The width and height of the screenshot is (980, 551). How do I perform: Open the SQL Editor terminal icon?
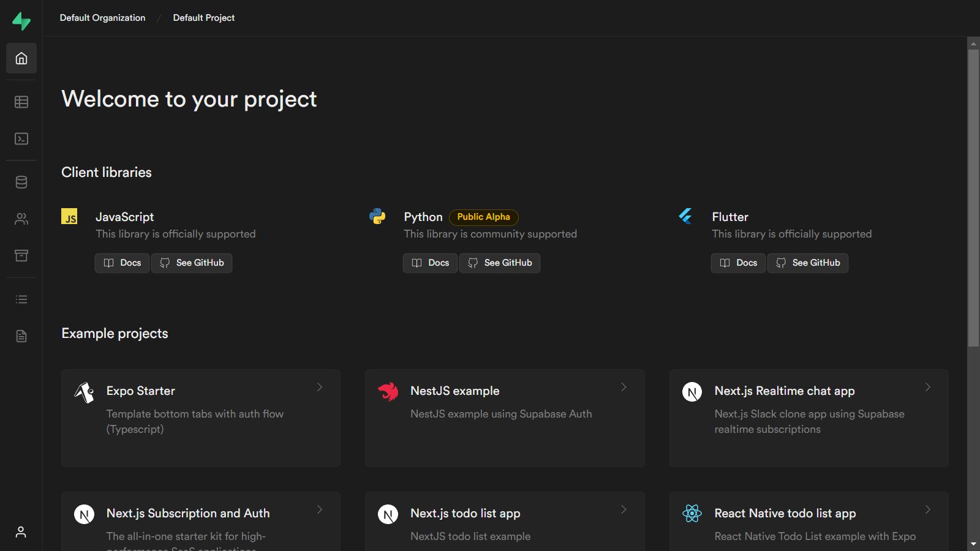pos(21,139)
